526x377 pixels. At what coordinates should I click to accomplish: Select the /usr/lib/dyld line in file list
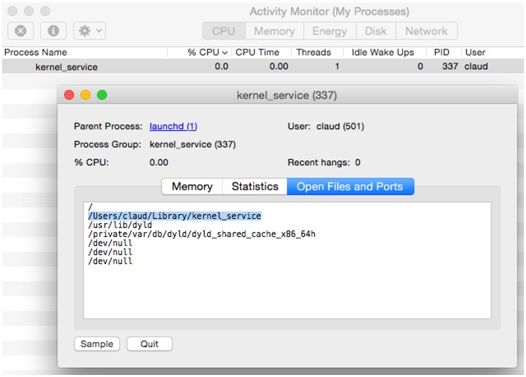point(120,225)
